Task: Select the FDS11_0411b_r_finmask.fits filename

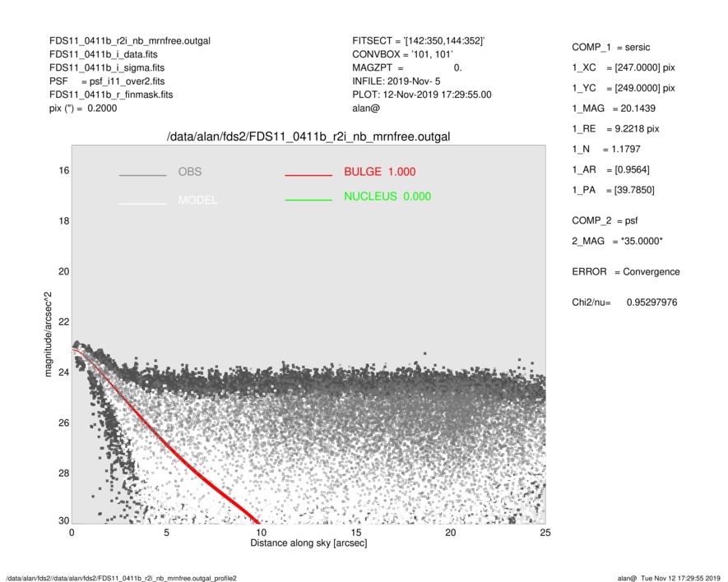Action: [x=111, y=95]
